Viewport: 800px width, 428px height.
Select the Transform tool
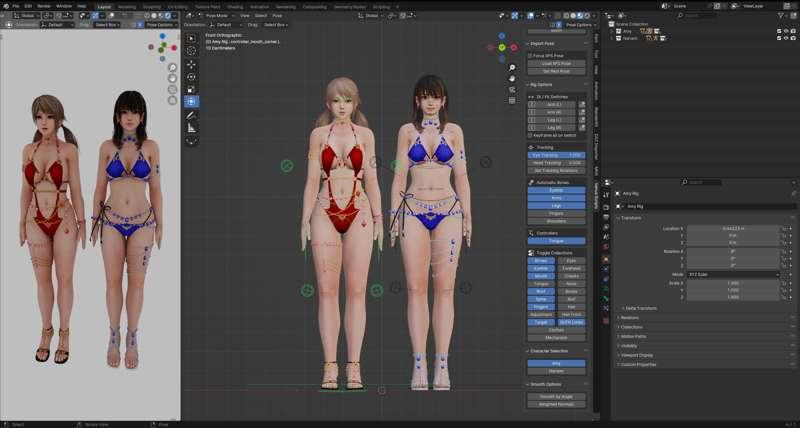click(x=191, y=102)
